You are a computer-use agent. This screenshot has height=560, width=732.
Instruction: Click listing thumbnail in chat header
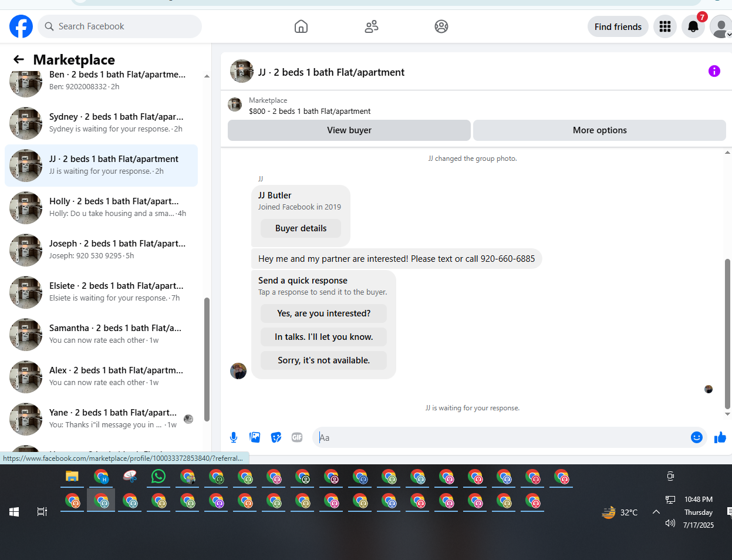point(242,71)
